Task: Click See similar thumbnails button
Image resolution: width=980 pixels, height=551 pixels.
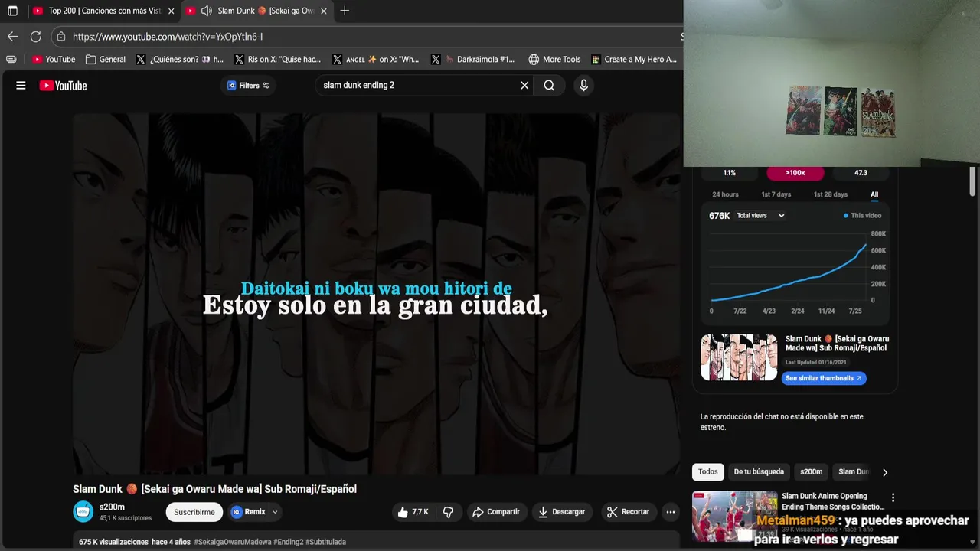Action: click(x=824, y=378)
